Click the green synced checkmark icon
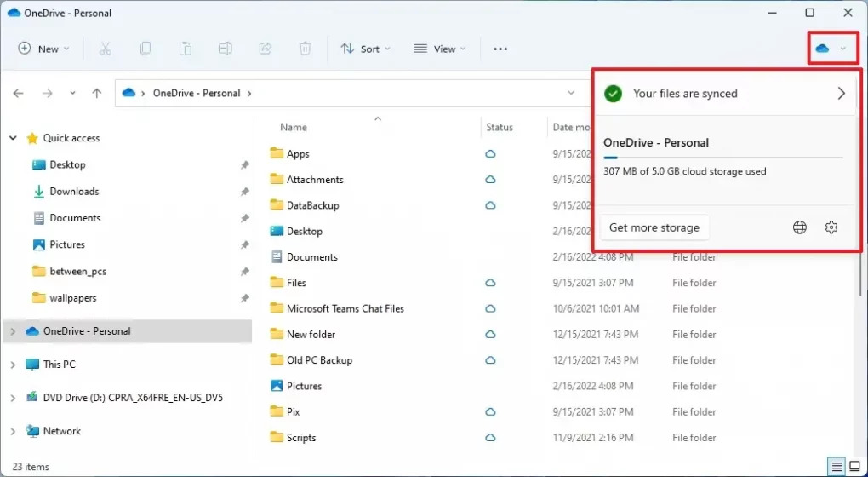The width and height of the screenshot is (868, 477). point(613,93)
